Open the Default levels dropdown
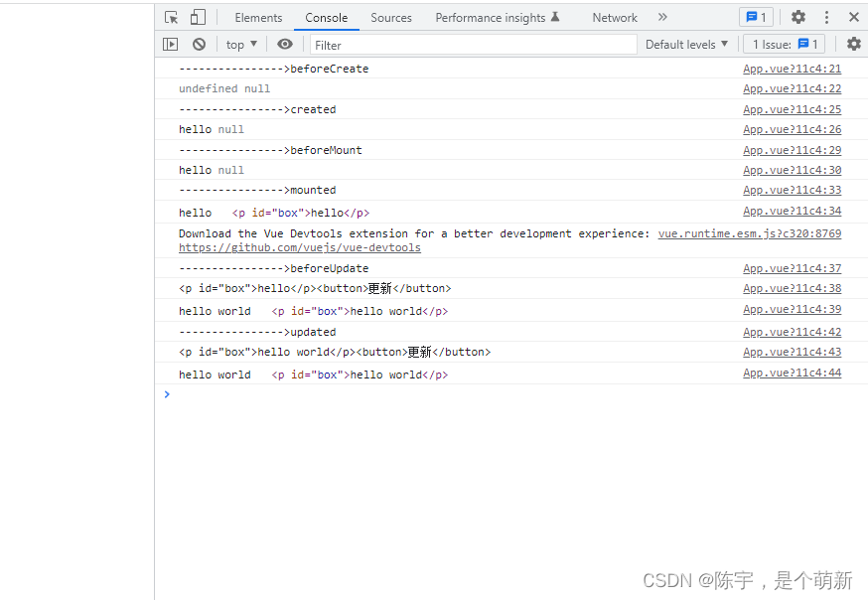868x600 pixels. [686, 45]
